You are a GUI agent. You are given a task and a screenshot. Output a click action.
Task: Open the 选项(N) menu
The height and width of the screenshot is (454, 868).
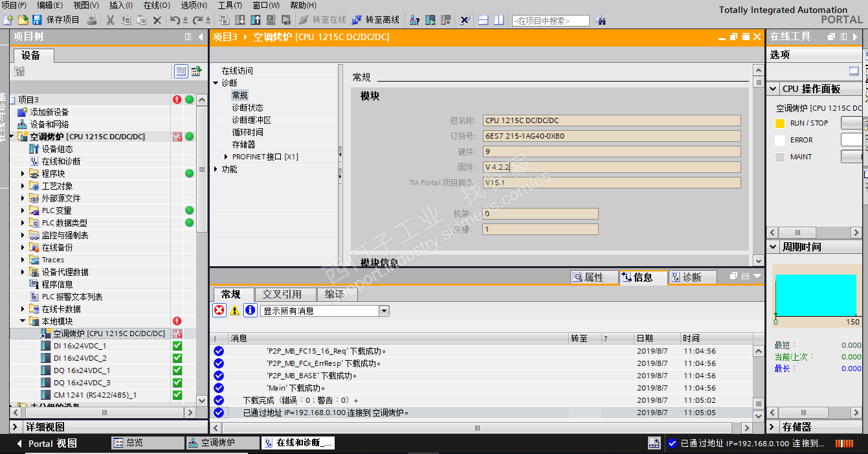coord(194,5)
